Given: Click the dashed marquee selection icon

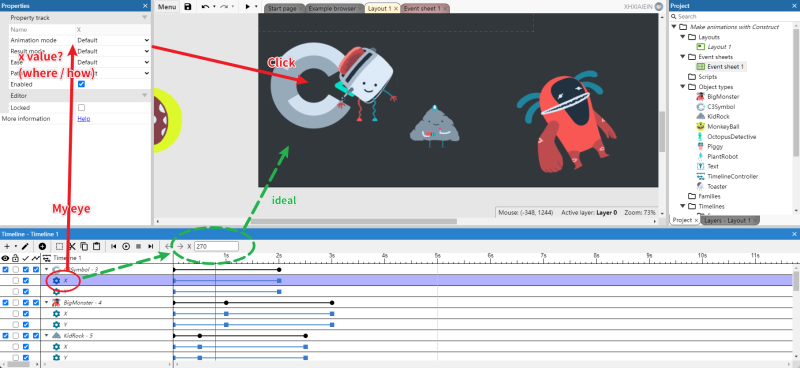Looking at the screenshot, I should click(60, 246).
